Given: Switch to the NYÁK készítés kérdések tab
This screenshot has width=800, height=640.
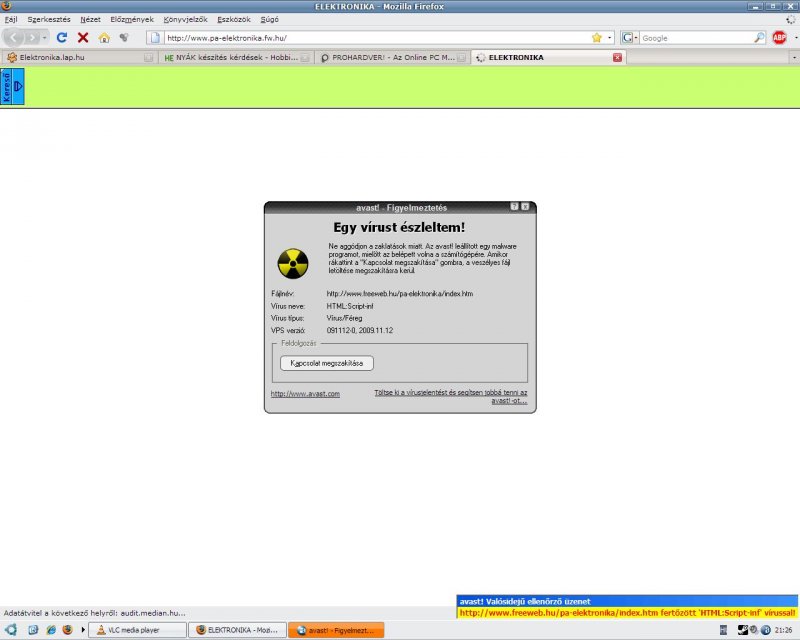Looking at the screenshot, I should tap(236, 57).
